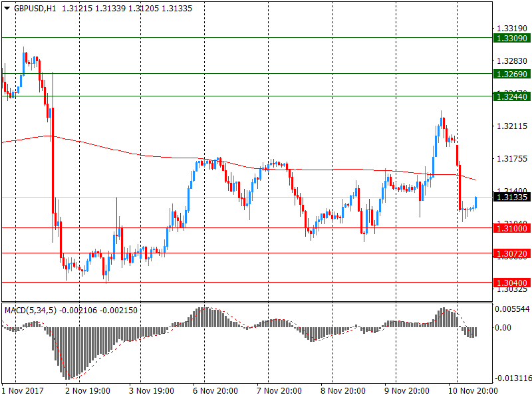Click the 1.31755 price scale value
Image resolution: width=532 pixels, height=399 pixels.
pos(512,159)
